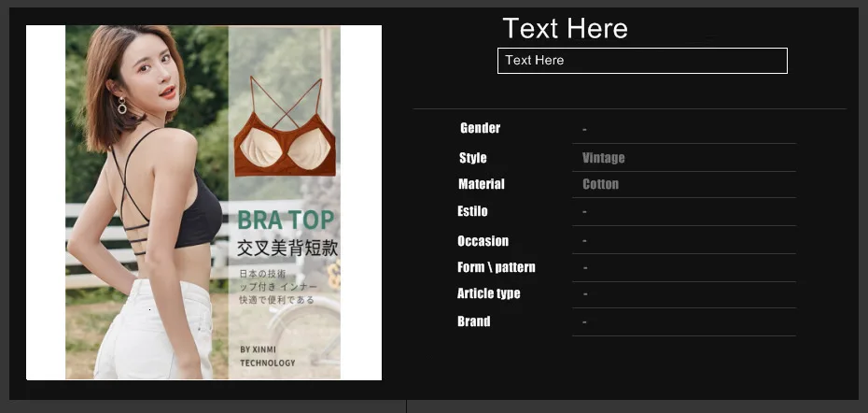The image size is (868, 413).
Task: Select the Style label
Action: click(x=473, y=158)
